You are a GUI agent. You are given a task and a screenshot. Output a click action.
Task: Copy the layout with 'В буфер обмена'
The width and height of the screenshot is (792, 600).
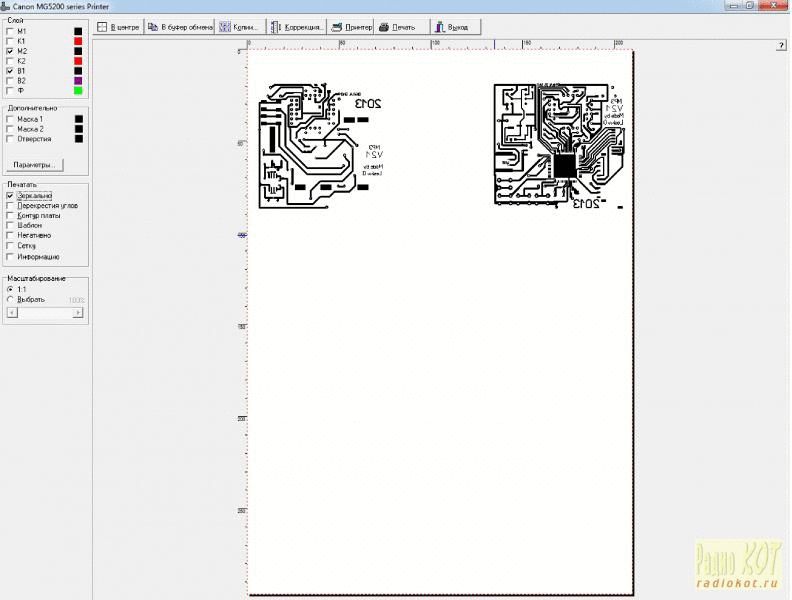pyautogui.click(x=180, y=27)
